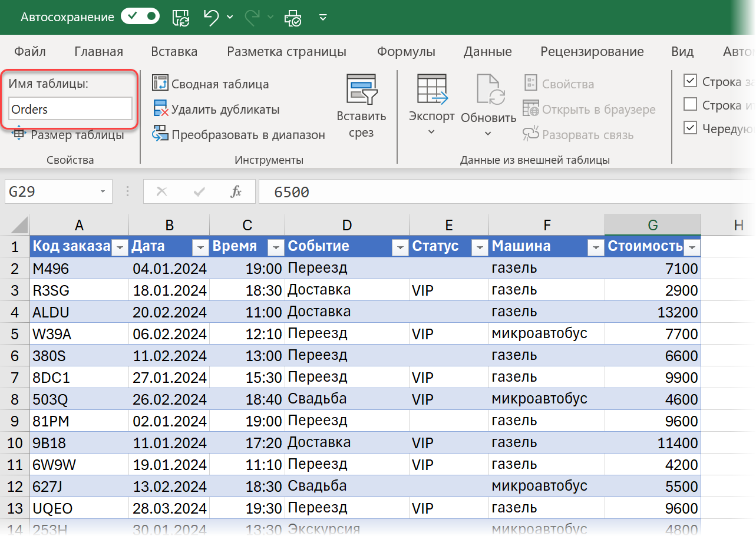
Task: Click Свадьба cell in row 8
Action: (x=346, y=399)
